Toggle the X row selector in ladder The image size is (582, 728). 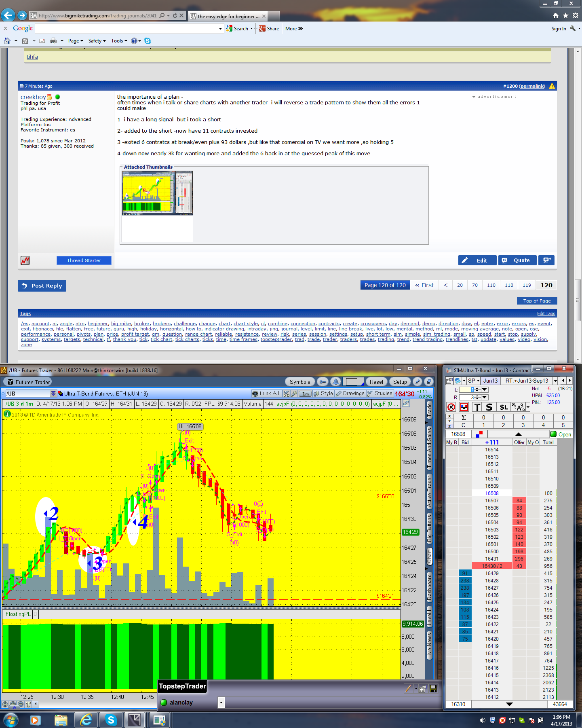click(x=450, y=416)
